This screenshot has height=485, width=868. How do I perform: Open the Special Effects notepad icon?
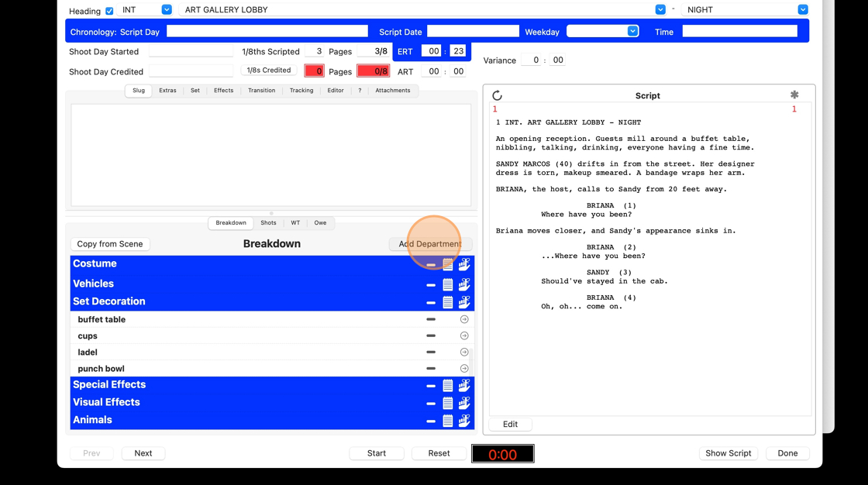[448, 385]
